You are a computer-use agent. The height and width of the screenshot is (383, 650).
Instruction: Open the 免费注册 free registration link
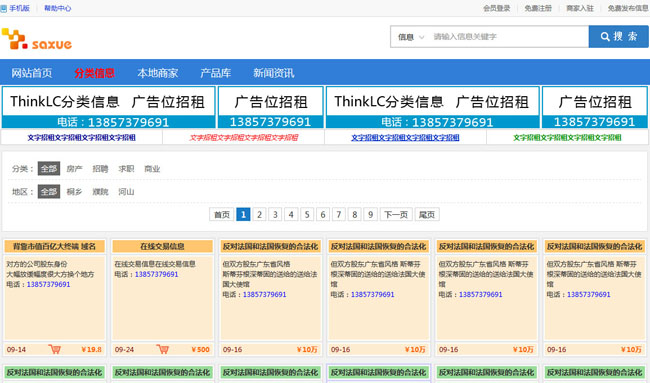[x=538, y=8]
